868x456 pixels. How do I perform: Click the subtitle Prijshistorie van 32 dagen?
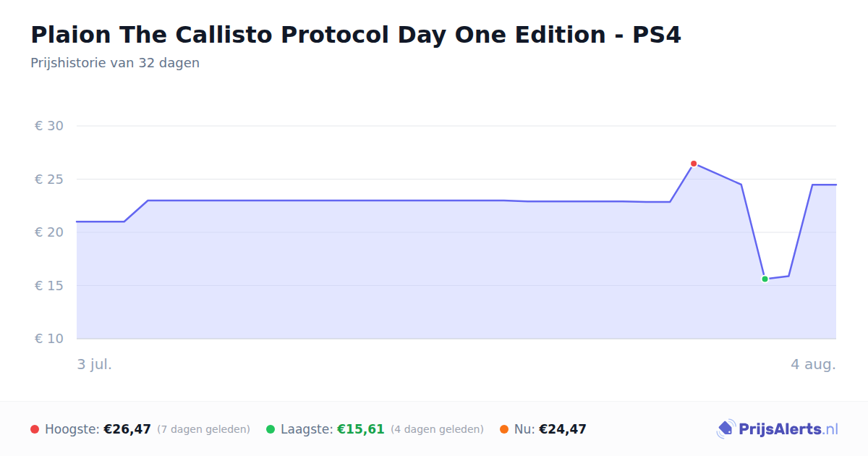[115, 63]
